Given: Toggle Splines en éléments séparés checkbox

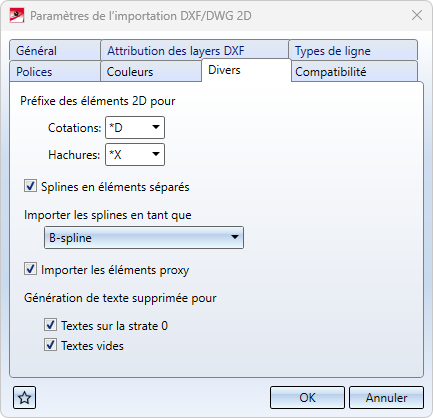Looking at the screenshot, I should click(x=30, y=186).
